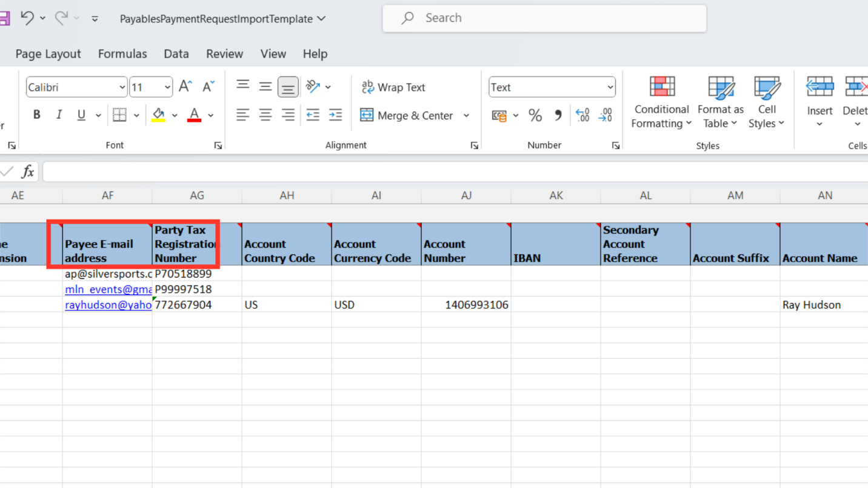Apply the red Font Color
Image resolution: width=868 pixels, height=488 pixels.
pyautogui.click(x=194, y=115)
